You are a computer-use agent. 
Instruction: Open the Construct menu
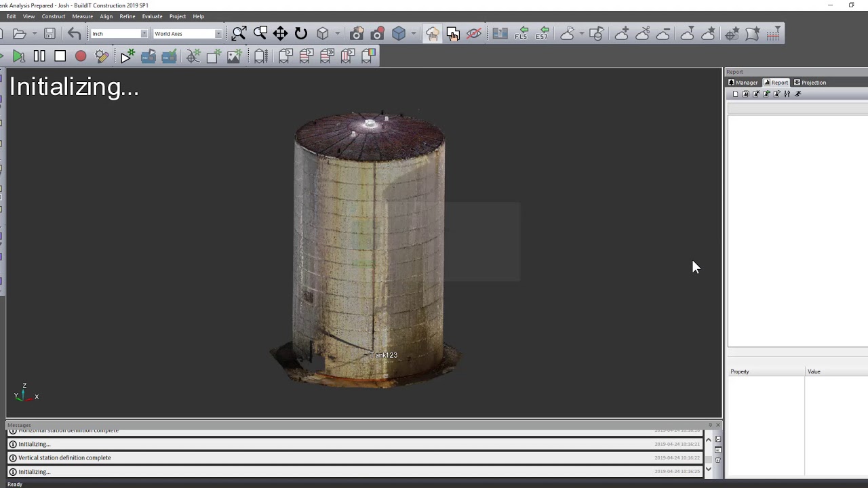(x=54, y=16)
